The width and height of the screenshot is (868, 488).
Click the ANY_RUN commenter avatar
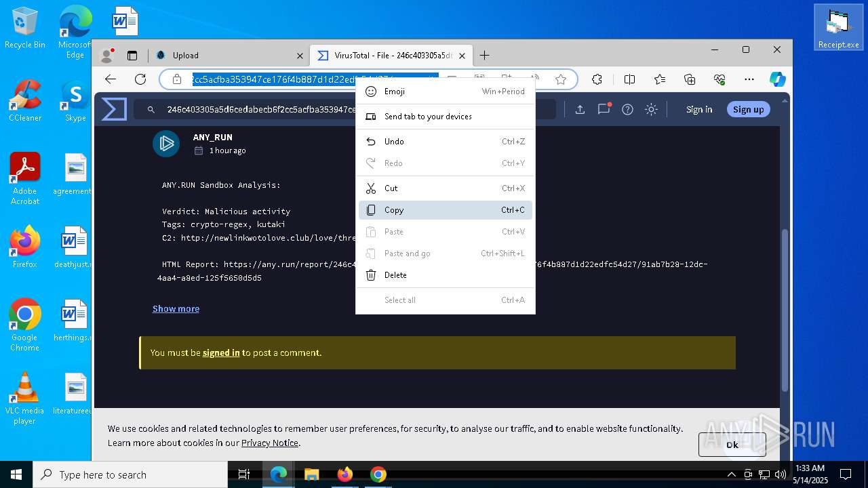coord(166,144)
